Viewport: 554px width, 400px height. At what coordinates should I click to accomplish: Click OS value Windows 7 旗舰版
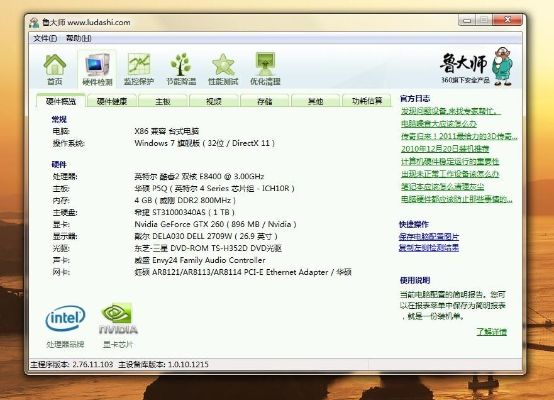(205, 143)
